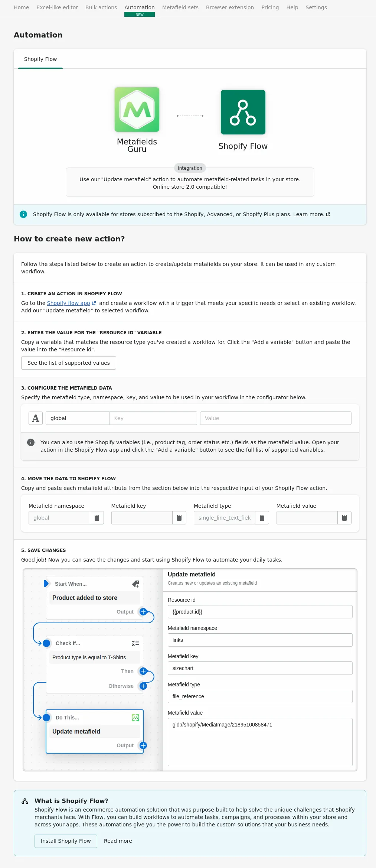Open the Shopify flow app link
Viewport: 376px width, 868px height.
pos(71,303)
